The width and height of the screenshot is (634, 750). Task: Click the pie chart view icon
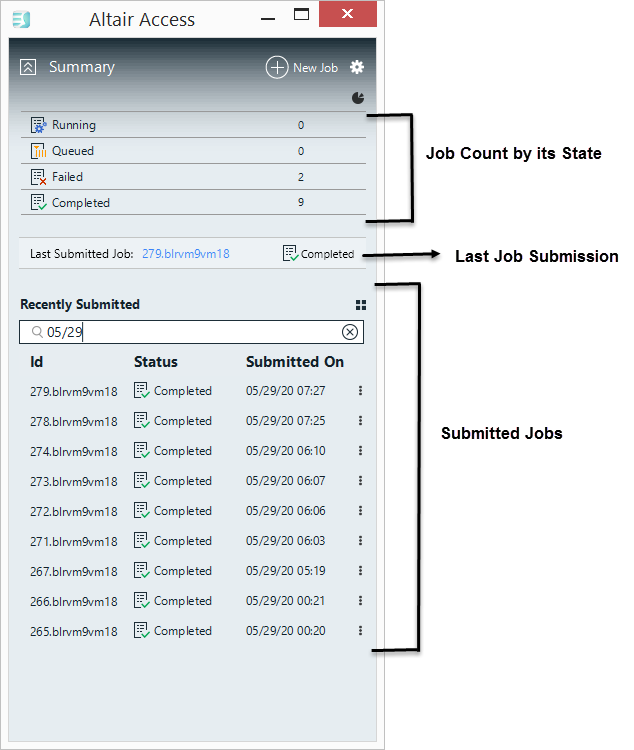pos(358,98)
